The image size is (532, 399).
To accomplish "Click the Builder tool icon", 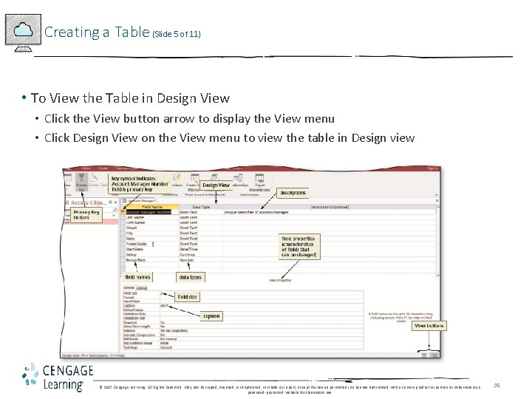I will 94,180.
